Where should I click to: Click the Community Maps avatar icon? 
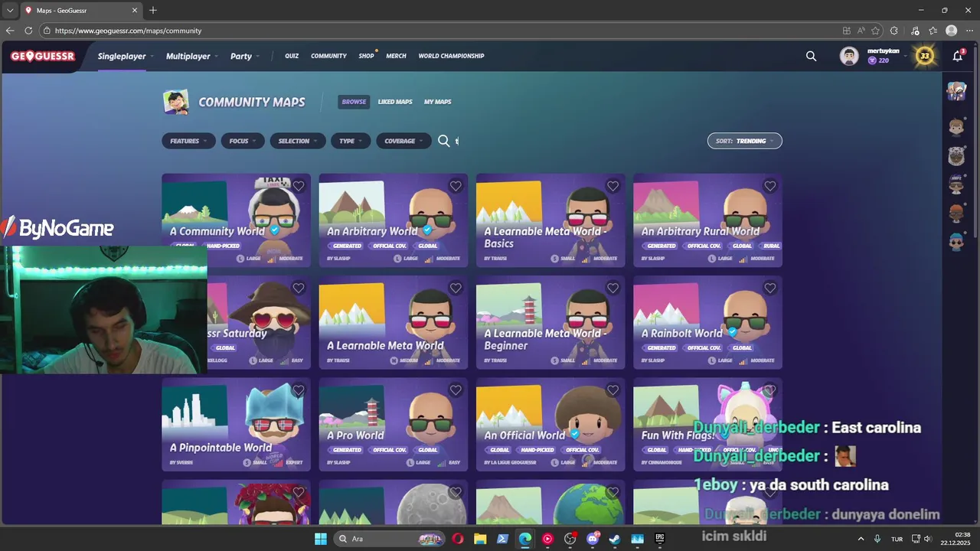pyautogui.click(x=176, y=102)
